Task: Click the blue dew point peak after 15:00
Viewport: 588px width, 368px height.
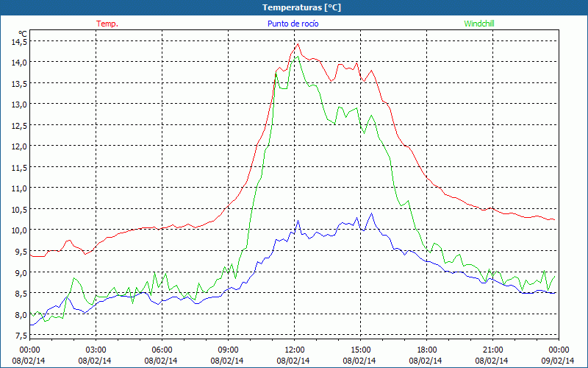Action: coord(372,213)
